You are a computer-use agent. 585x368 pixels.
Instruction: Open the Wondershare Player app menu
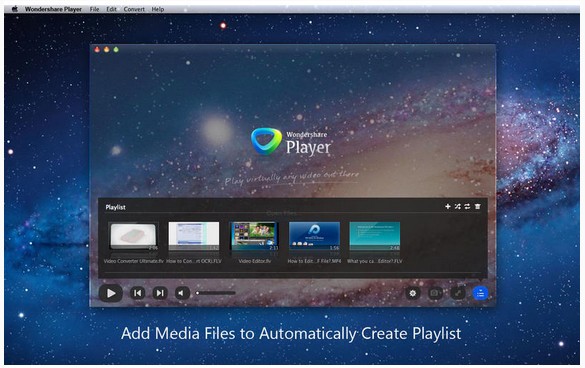pos(53,9)
